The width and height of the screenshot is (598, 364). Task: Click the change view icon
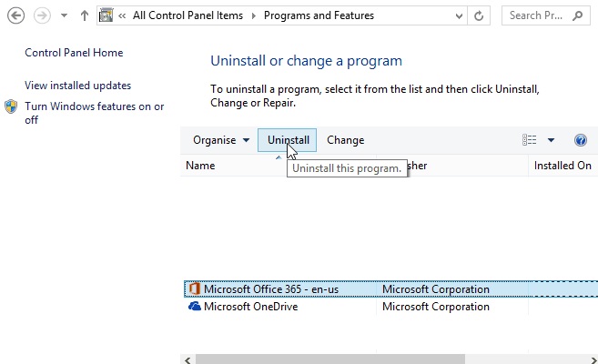530,140
